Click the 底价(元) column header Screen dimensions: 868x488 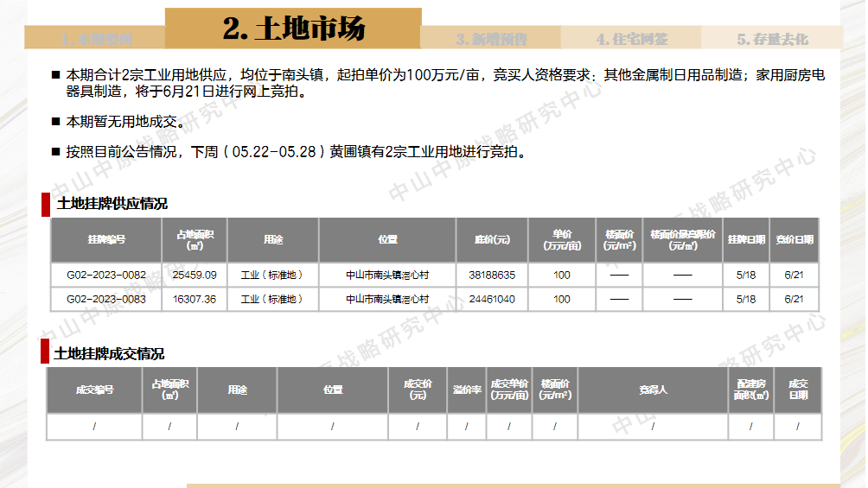pyautogui.click(x=492, y=239)
